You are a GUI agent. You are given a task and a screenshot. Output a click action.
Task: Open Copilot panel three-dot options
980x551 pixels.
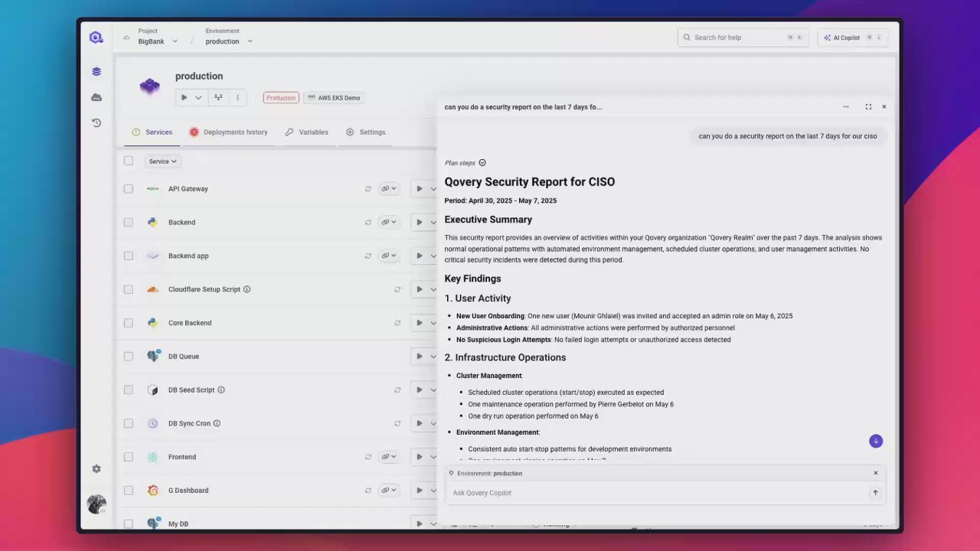point(846,107)
